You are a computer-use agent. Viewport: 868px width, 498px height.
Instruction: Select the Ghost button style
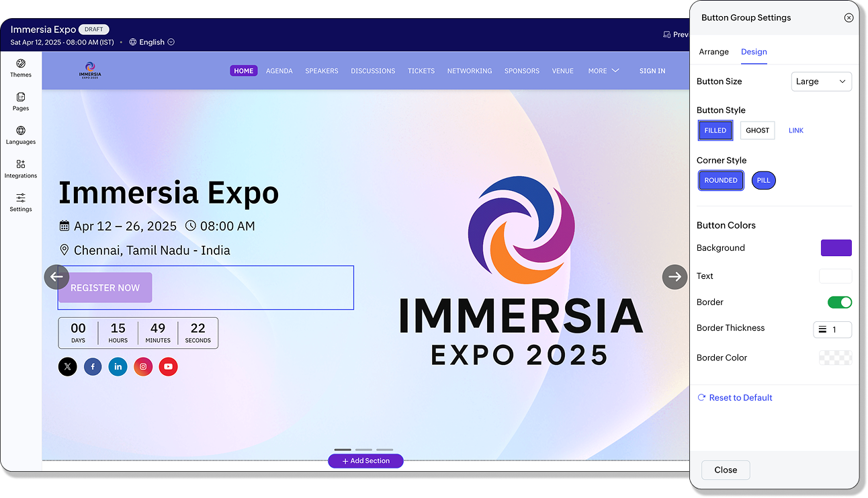(x=757, y=130)
